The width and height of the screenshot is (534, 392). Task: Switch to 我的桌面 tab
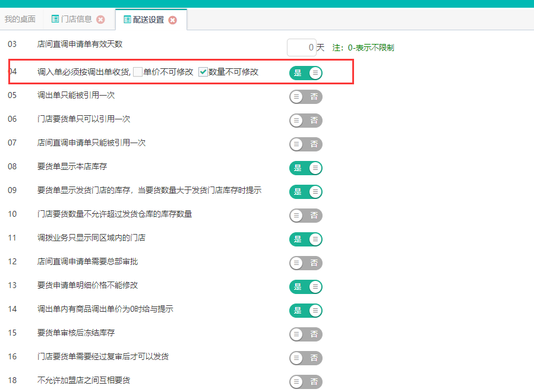point(20,19)
